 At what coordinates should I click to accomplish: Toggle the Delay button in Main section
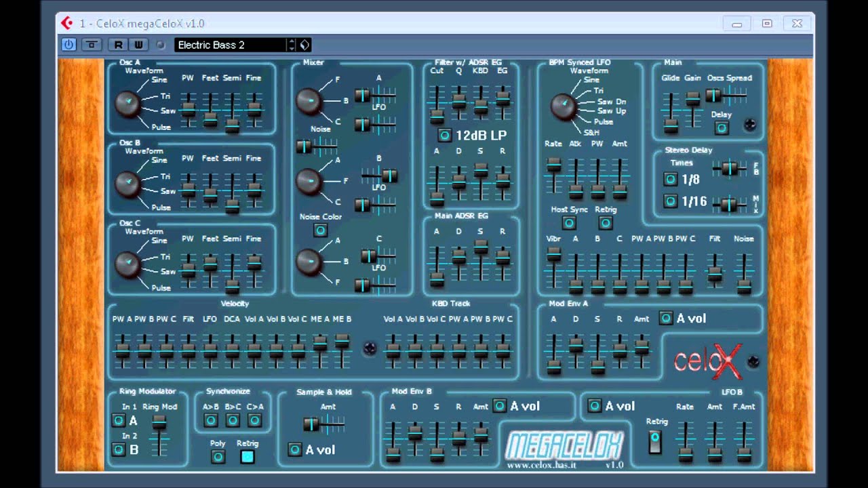pyautogui.click(x=722, y=127)
